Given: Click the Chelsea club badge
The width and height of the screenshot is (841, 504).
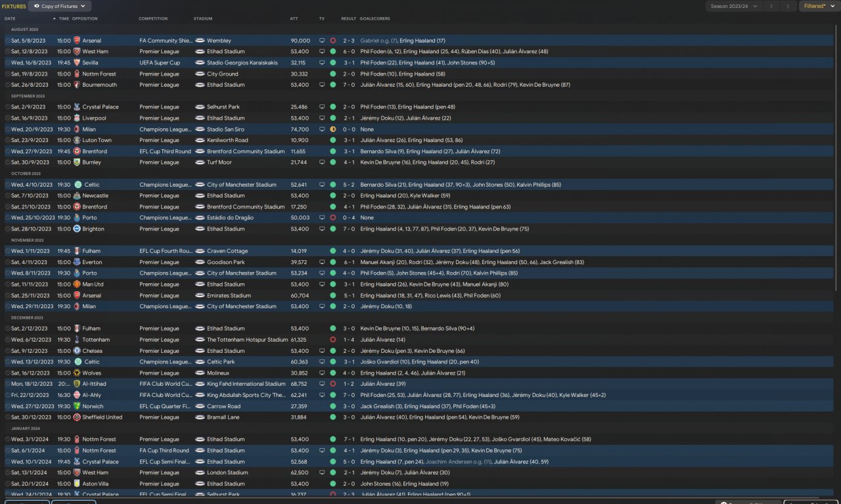Looking at the screenshot, I should point(78,351).
